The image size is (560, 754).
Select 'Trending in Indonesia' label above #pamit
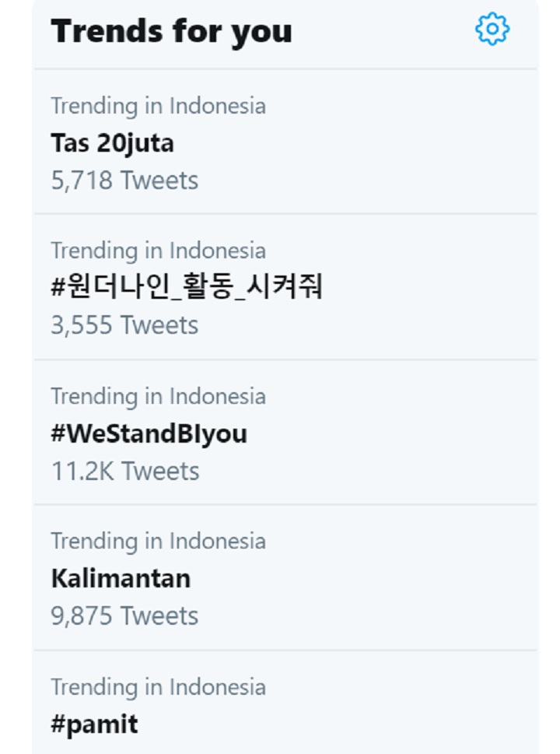(158, 687)
